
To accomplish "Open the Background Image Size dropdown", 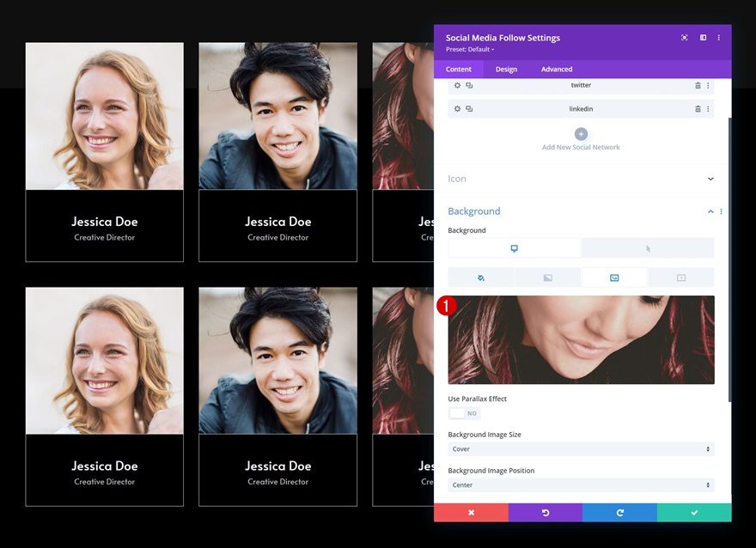I will coord(581,448).
